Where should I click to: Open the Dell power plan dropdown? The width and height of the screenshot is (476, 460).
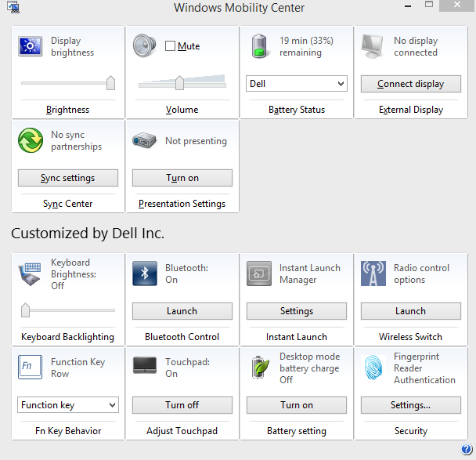[297, 84]
